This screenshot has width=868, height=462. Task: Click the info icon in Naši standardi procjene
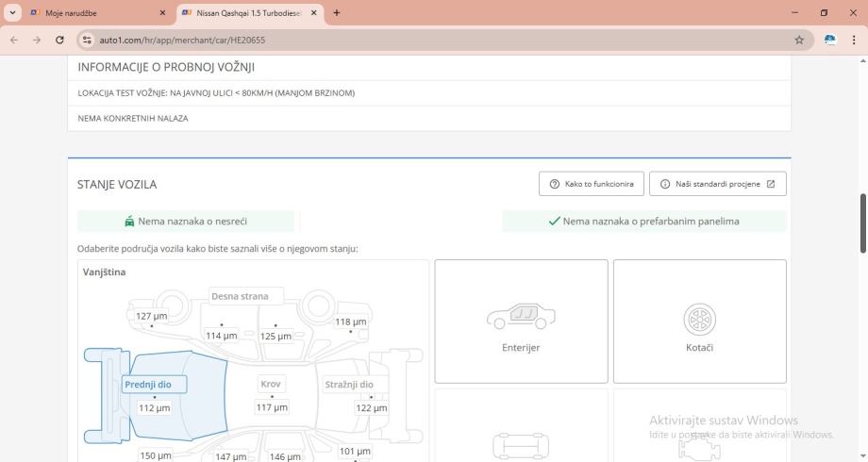(665, 184)
